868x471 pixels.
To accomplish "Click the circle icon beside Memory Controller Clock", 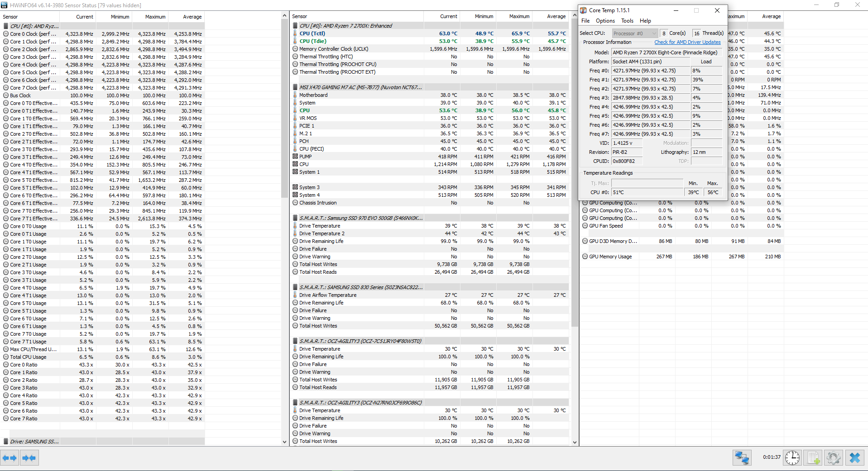I will click(295, 49).
